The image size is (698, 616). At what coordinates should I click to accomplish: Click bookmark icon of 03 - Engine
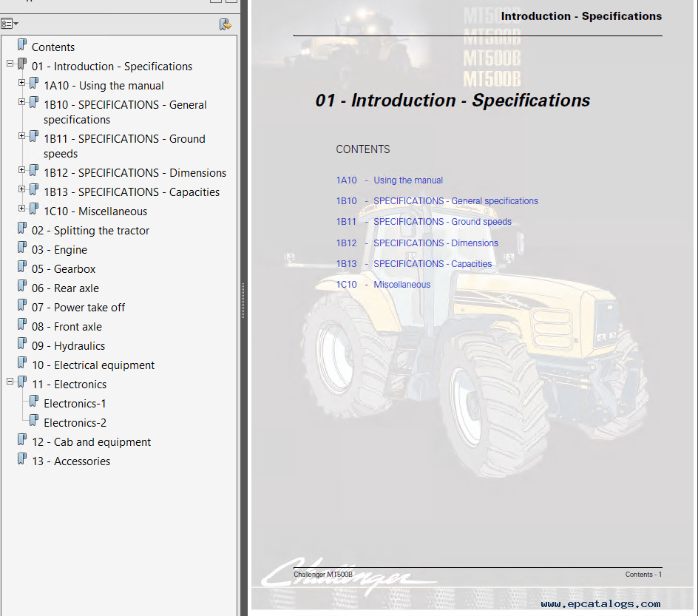[22, 248]
